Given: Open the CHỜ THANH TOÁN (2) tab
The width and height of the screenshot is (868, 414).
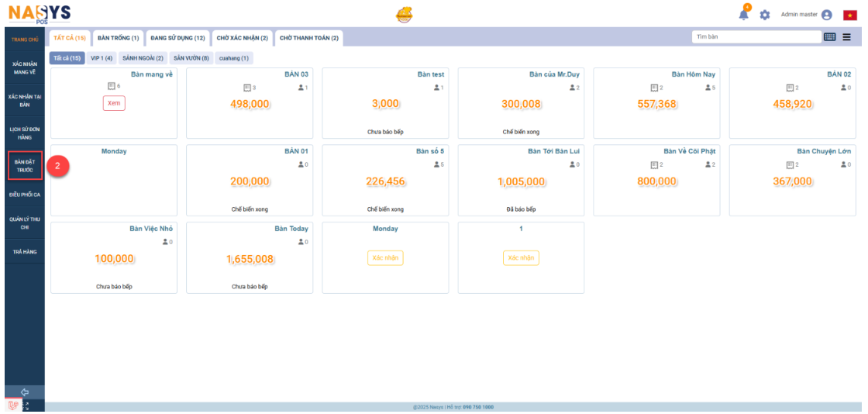Looking at the screenshot, I should click(308, 38).
